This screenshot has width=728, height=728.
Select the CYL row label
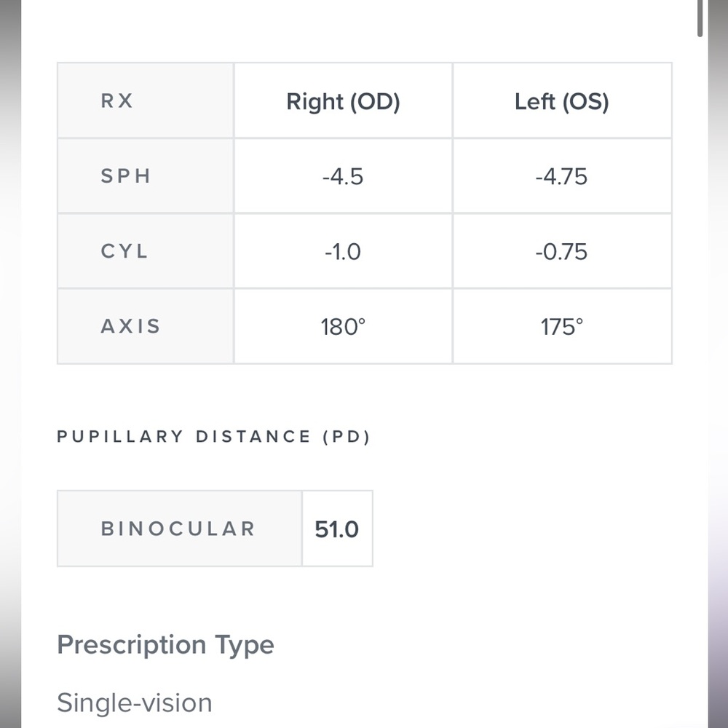(146, 251)
